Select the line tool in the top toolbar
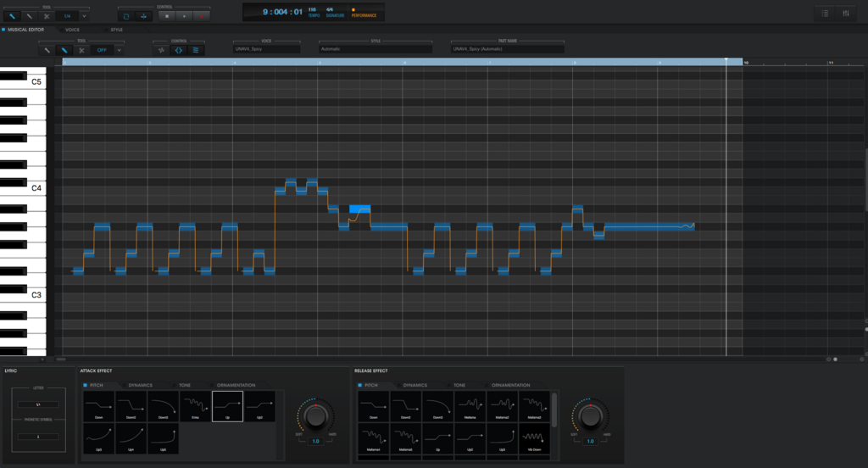The width and height of the screenshot is (868, 468). click(30, 16)
